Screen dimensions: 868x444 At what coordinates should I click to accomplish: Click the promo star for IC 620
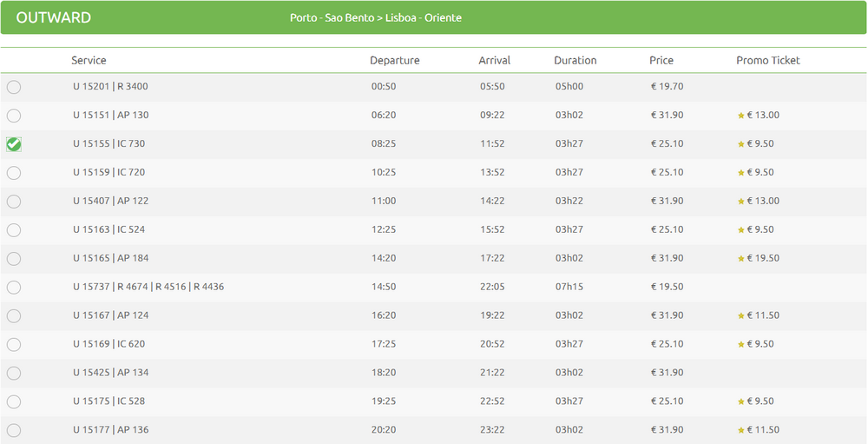click(741, 345)
